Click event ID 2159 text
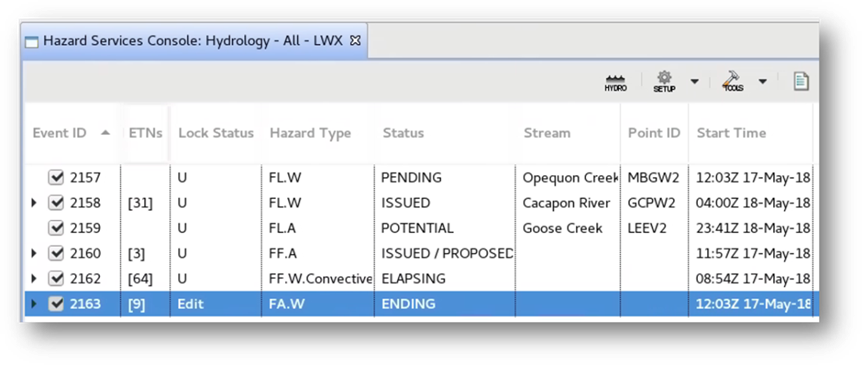The height and width of the screenshot is (365, 862). coord(86,228)
